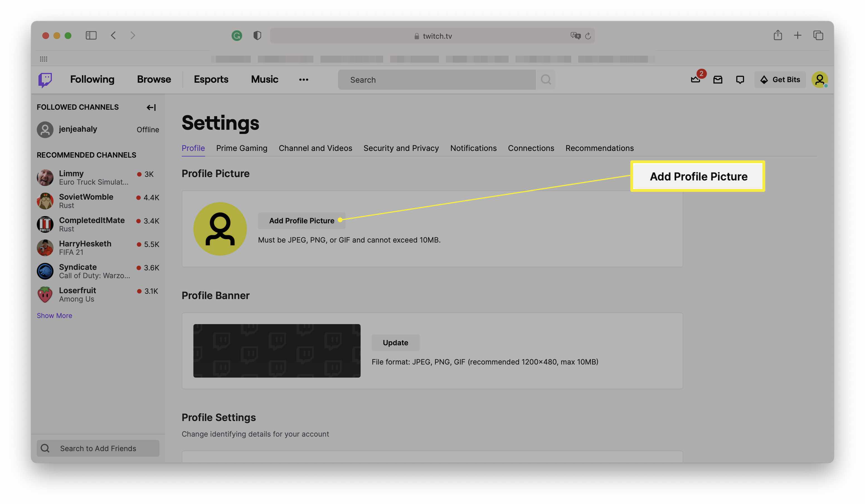865x504 pixels.
Task: Click the Show More link
Action: coord(54,315)
